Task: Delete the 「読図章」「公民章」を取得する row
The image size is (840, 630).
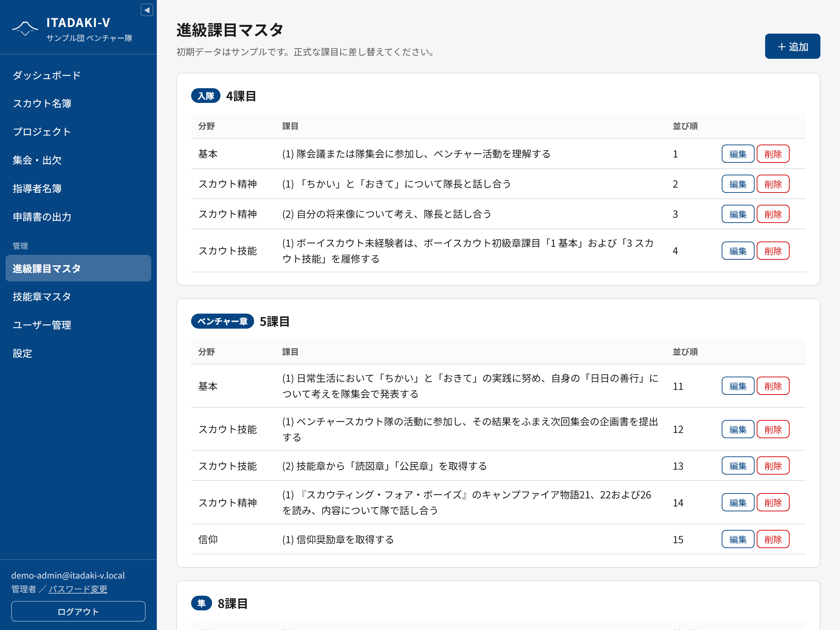Action: point(773,466)
